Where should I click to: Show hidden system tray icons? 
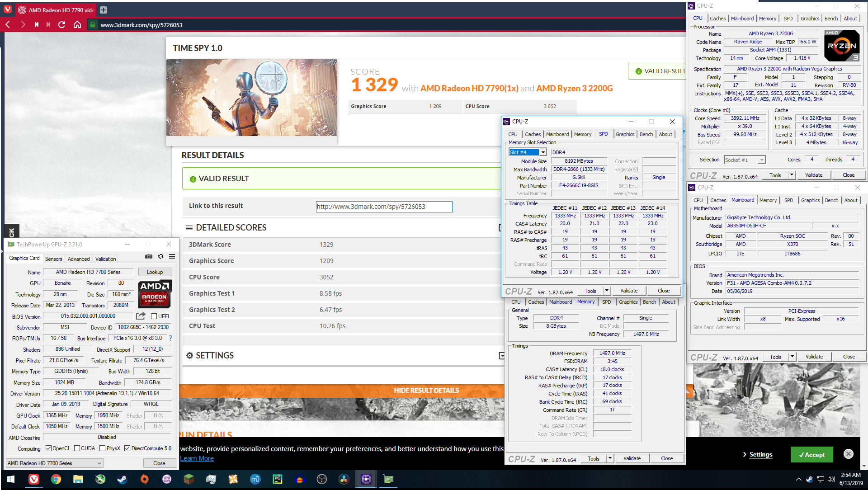[x=798, y=479]
